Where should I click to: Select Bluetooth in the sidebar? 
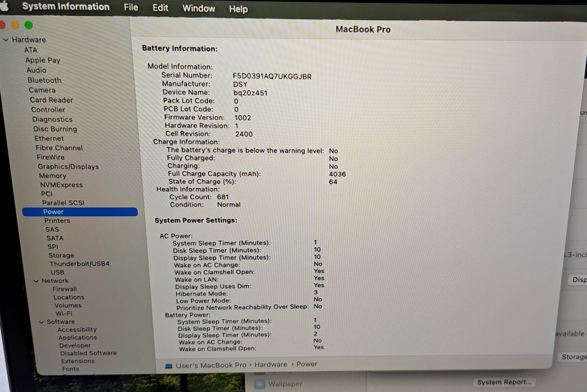pyautogui.click(x=44, y=80)
